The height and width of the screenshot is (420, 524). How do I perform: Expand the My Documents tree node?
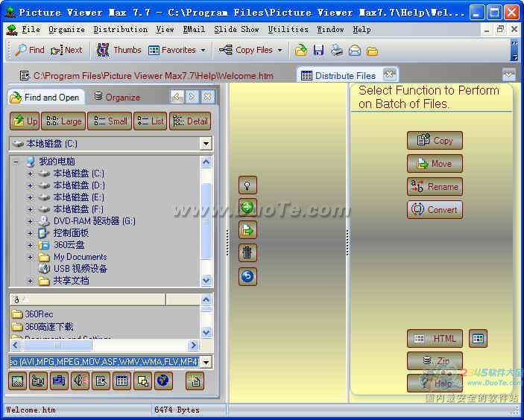[x=30, y=257]
